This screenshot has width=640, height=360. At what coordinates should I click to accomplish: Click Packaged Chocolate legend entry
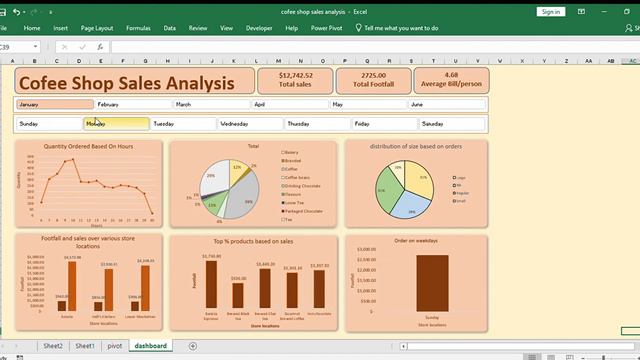(x=302, y=211)
